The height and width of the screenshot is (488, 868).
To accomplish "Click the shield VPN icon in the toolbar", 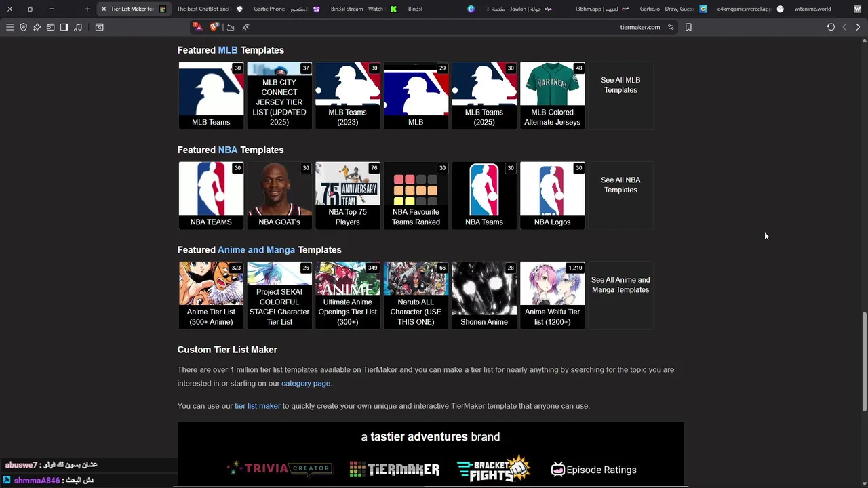I will tap(23, 27).
